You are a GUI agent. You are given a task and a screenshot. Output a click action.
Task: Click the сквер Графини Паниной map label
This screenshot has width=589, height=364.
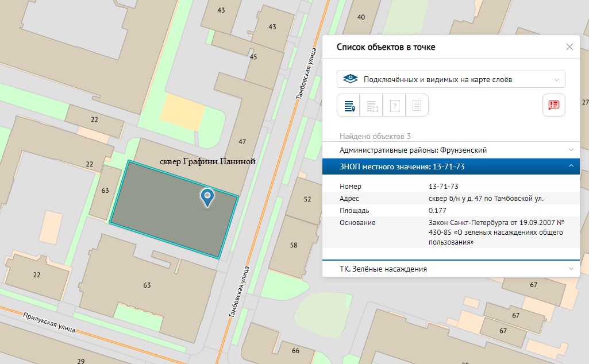pyautogui.click(x=207, y=162)
